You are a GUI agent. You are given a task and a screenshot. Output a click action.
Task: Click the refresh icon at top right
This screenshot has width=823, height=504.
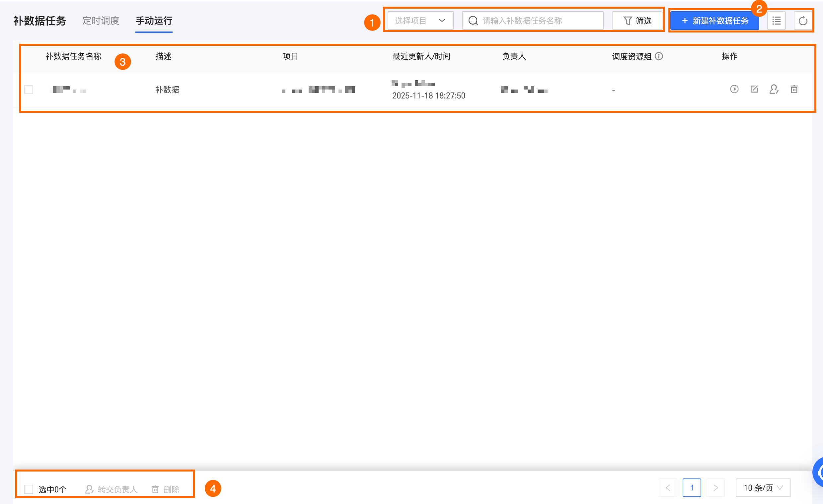point(803,21)
